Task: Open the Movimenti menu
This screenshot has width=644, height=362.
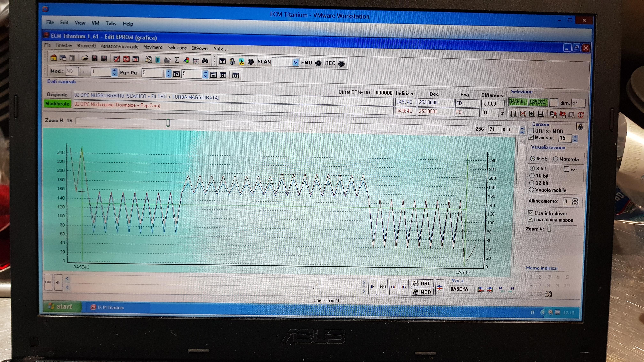Action: (x=153, y=47)
